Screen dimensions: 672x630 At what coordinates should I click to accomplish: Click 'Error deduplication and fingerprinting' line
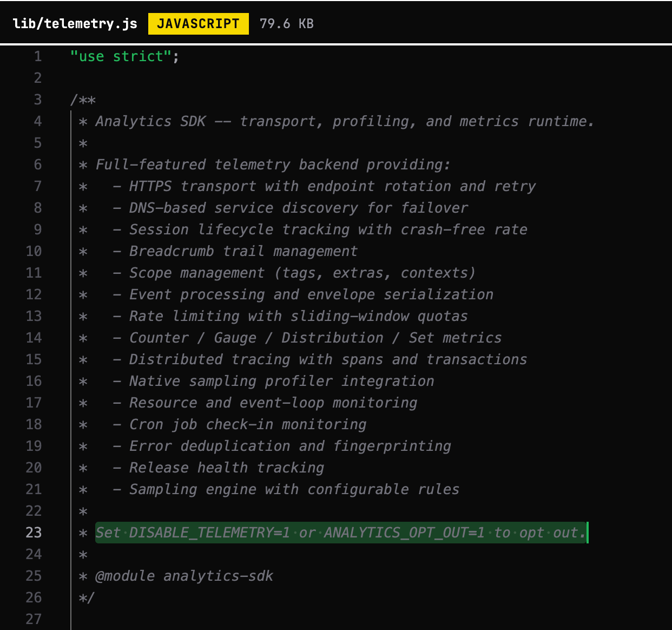[x=265, y=446]
